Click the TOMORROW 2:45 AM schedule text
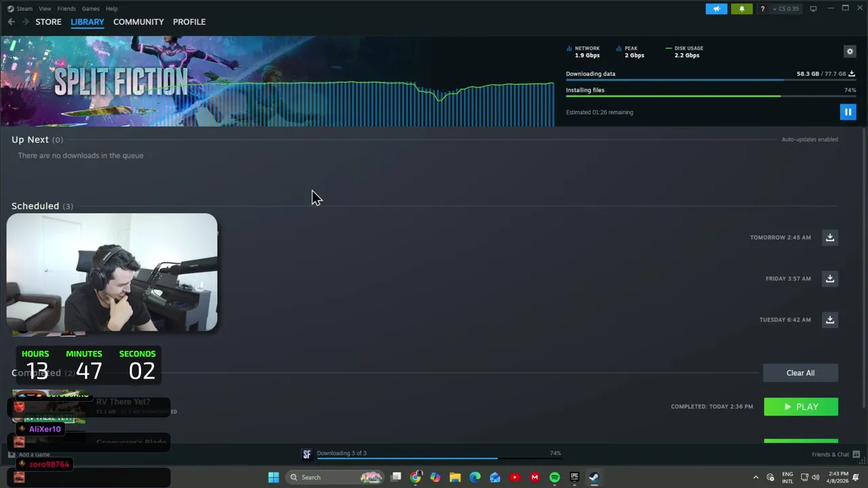868x488 pixels. point(781,237)
